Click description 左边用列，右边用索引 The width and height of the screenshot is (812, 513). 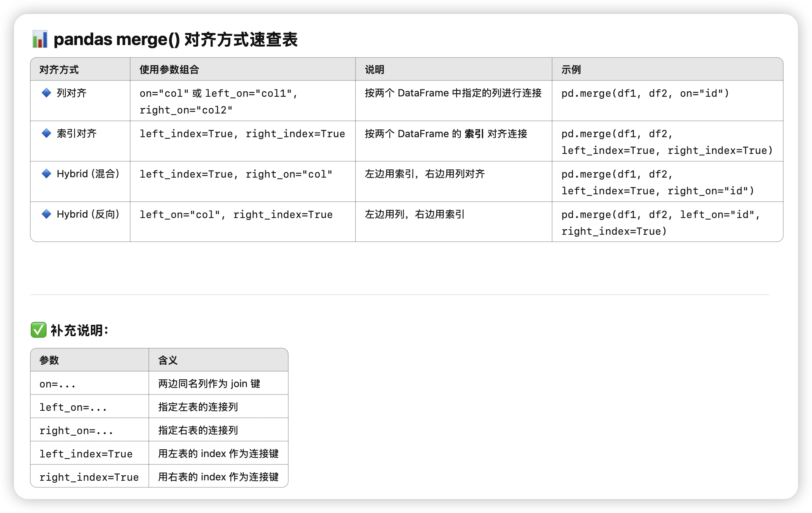coord(415,214)
